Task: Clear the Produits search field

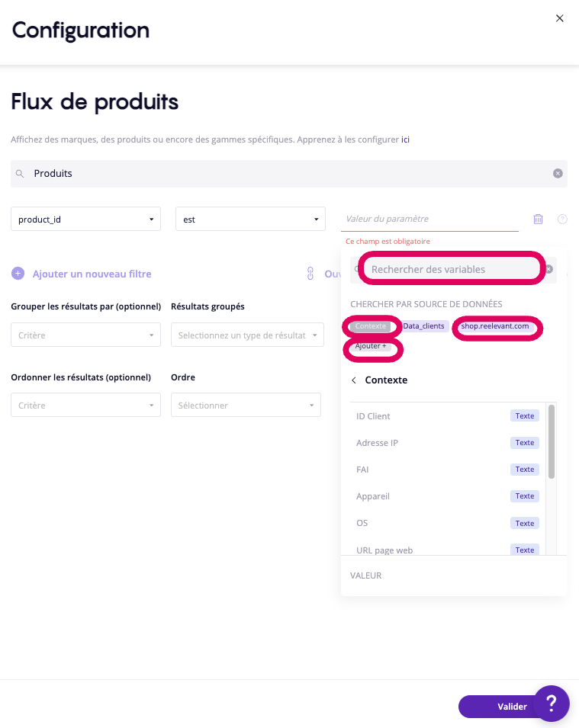Action: pyautogui.click(x=558, y=174)
